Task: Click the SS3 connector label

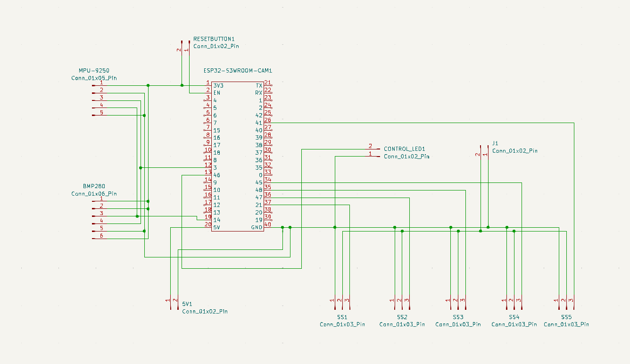Action: (458, 317)
